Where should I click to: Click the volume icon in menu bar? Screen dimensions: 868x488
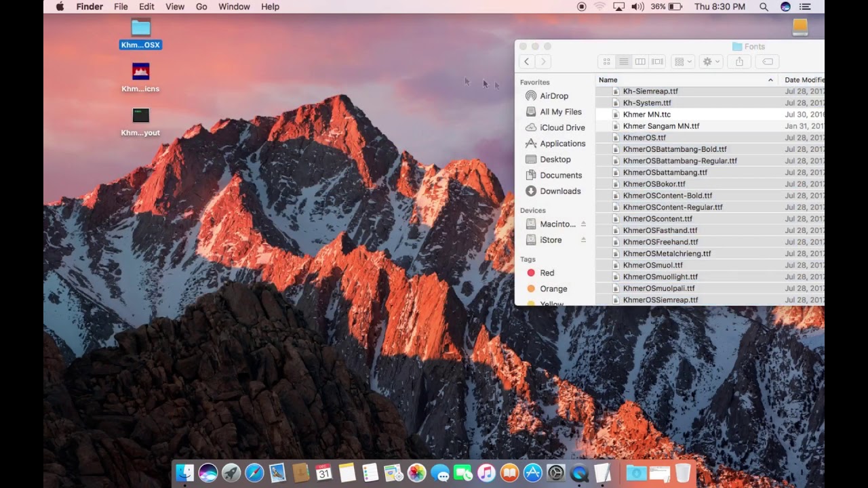(637, 7)
